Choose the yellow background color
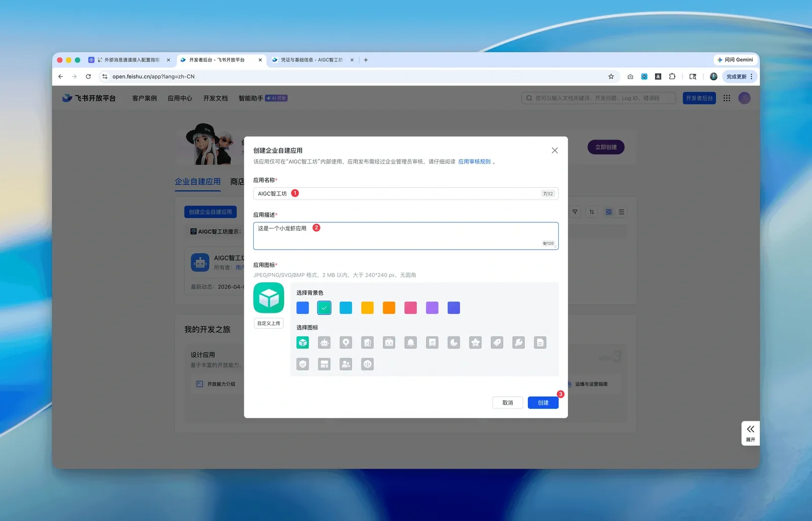Image resolution: width=812 pixels, height=521 pixels. (x=367, y=308)
